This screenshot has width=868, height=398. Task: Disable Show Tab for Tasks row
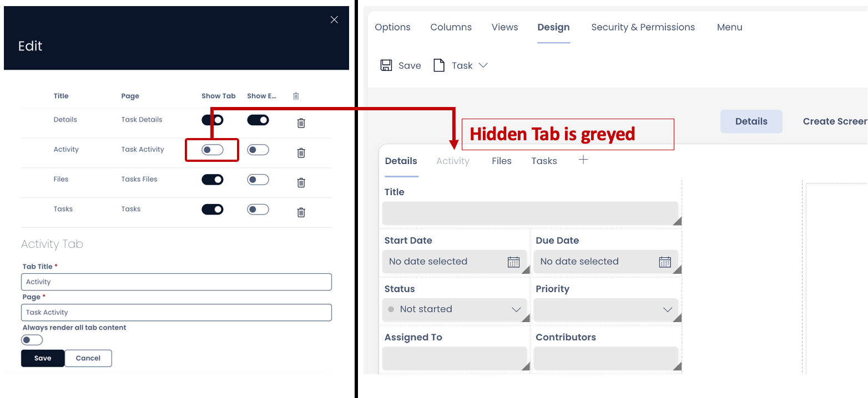pyautogui.click(x=213, y=209)
